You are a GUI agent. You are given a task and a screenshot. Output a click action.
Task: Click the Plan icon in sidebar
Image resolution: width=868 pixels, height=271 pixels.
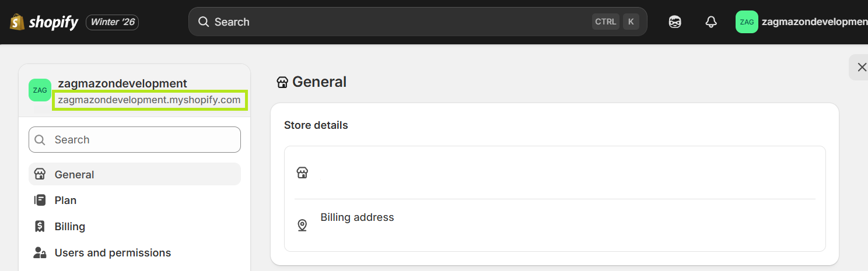pos(40,200)
